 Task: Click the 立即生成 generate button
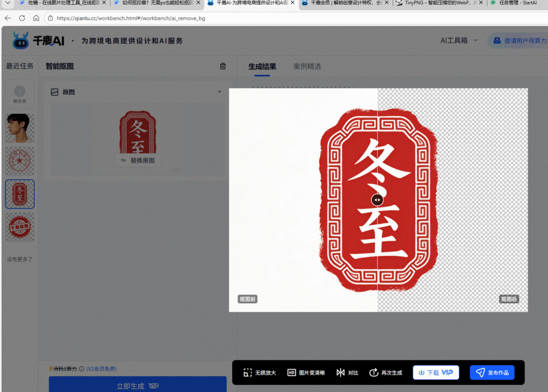point(137,385)
